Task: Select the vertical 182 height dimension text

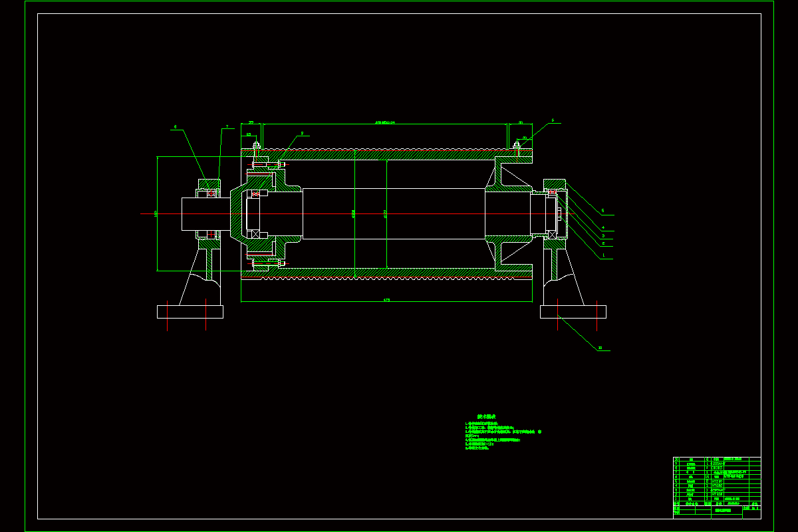Action: click(155, 213)
